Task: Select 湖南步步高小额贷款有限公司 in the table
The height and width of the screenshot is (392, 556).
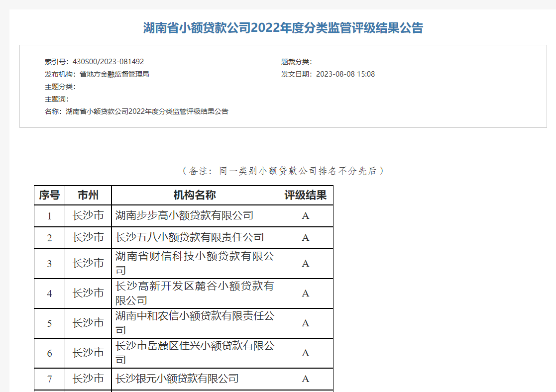Action: coord(184,215)
